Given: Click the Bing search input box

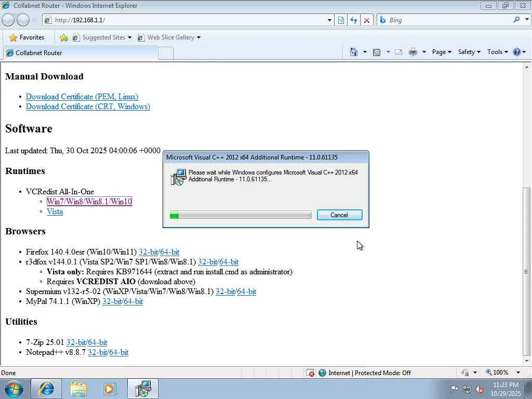Looking at the screenshot, I should pyautogui.click(x=449, y=20).
